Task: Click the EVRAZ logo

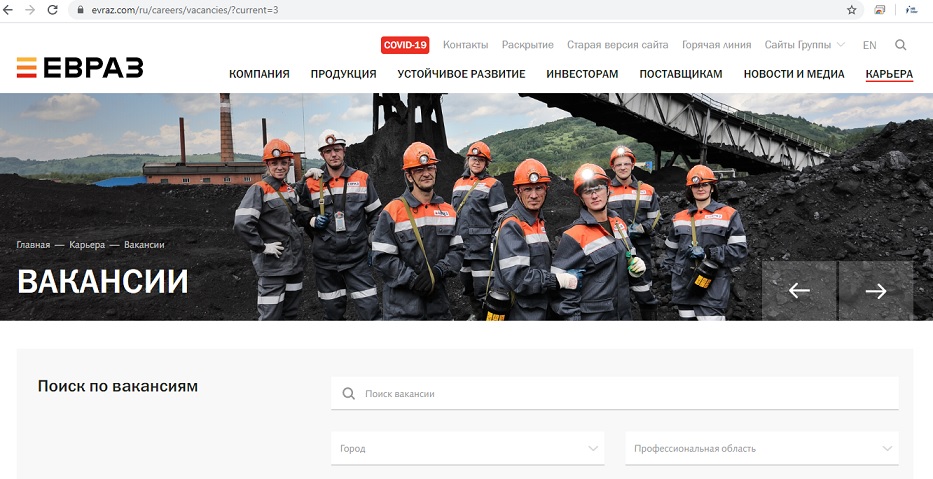Action: point(80,68)
